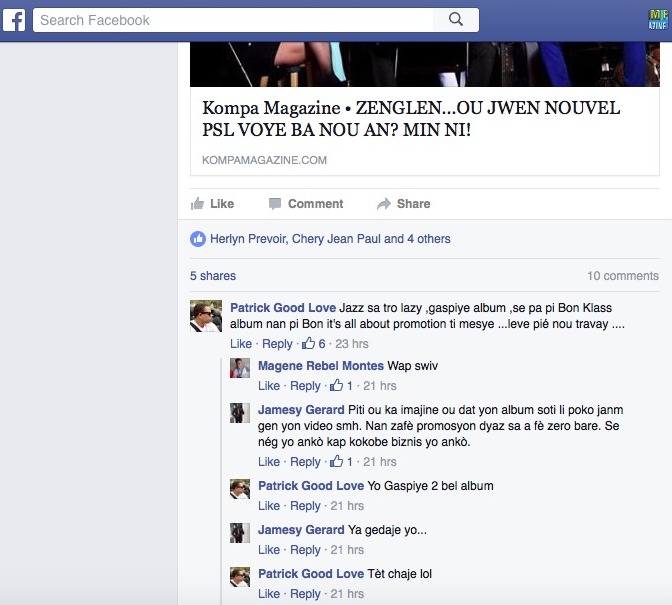View the like count on 'Wap swiv' comment
The height and width of the screenshot is (605, 672).
coord(341,386)
